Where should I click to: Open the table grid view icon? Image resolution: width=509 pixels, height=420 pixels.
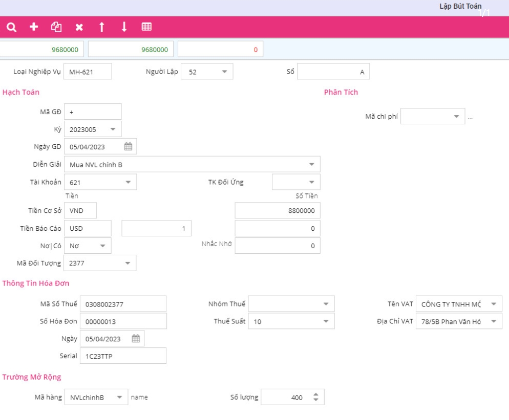coord(146,27)
